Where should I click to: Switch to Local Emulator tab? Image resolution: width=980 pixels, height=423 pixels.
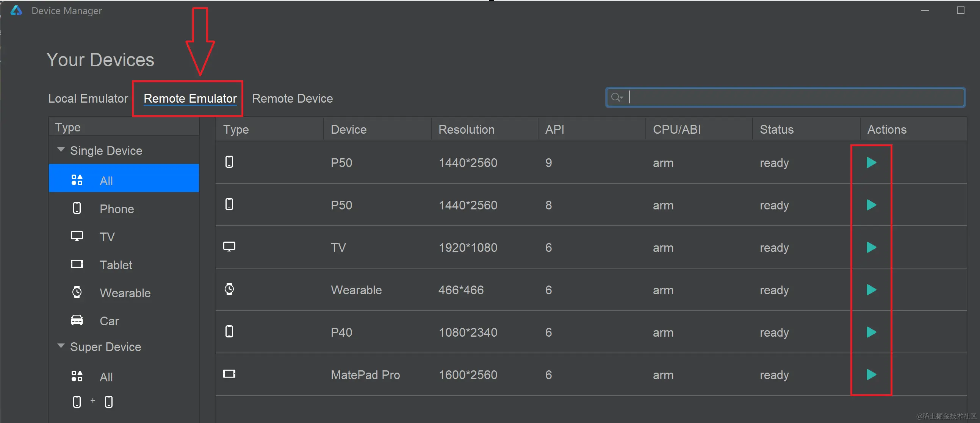click(88, 98)
